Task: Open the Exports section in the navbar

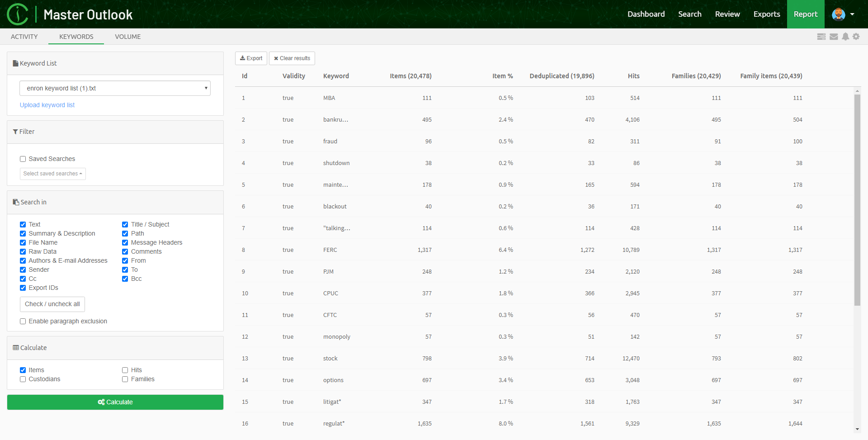Action: tap(767, 14)
